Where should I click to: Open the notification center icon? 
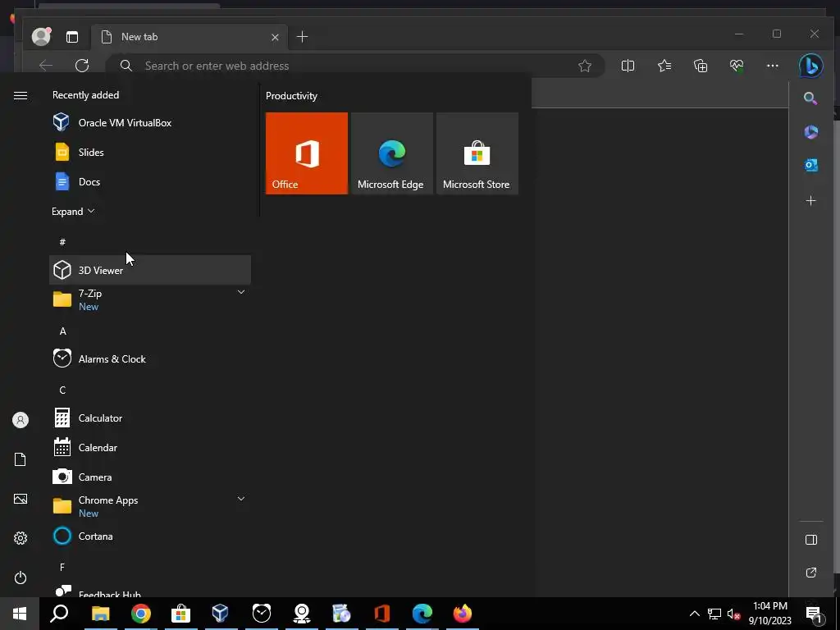[x=814, y=614]
